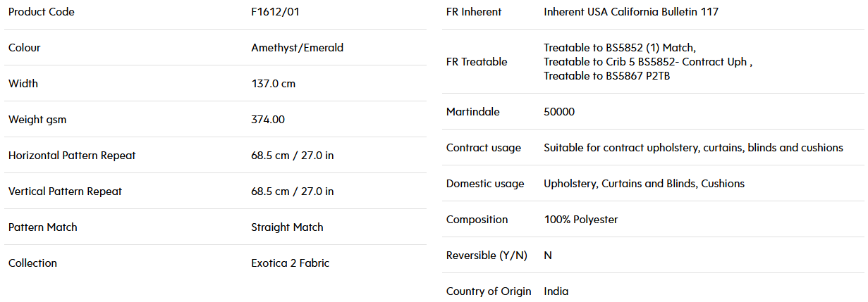Select the 100% Polyester composition value

coord(580,220)
